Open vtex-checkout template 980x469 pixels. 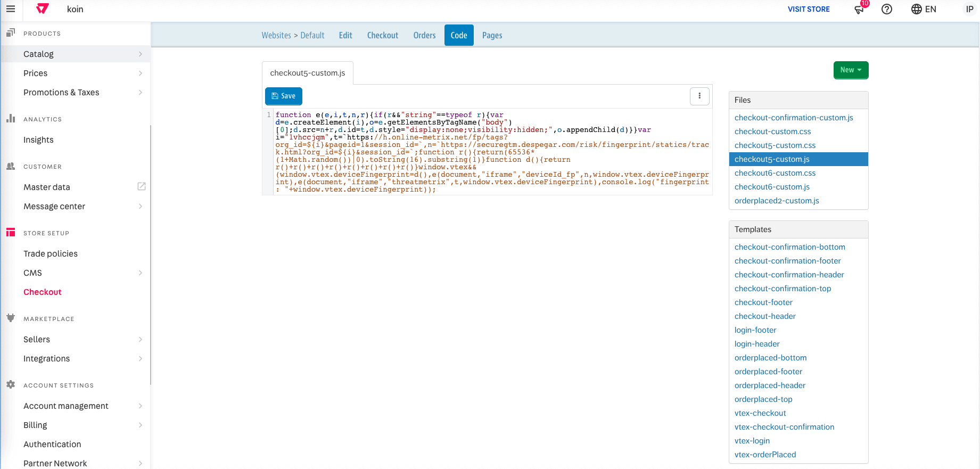point(760,413)
